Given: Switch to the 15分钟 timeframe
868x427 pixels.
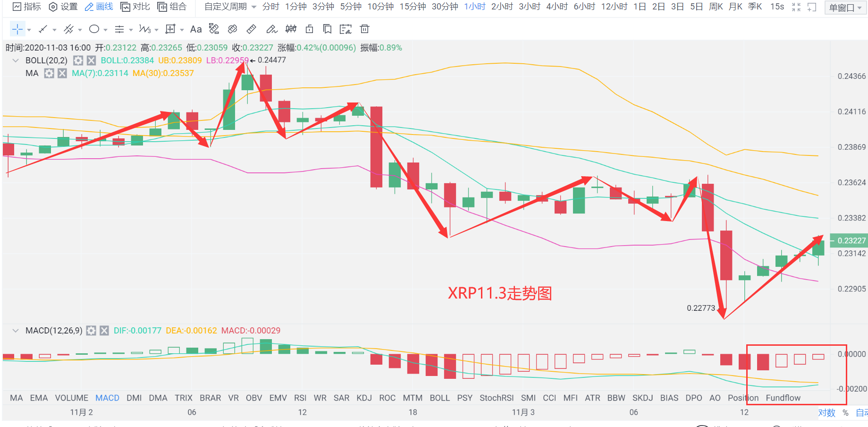Looking at the screenshot, I should click(x=413, y=7).
